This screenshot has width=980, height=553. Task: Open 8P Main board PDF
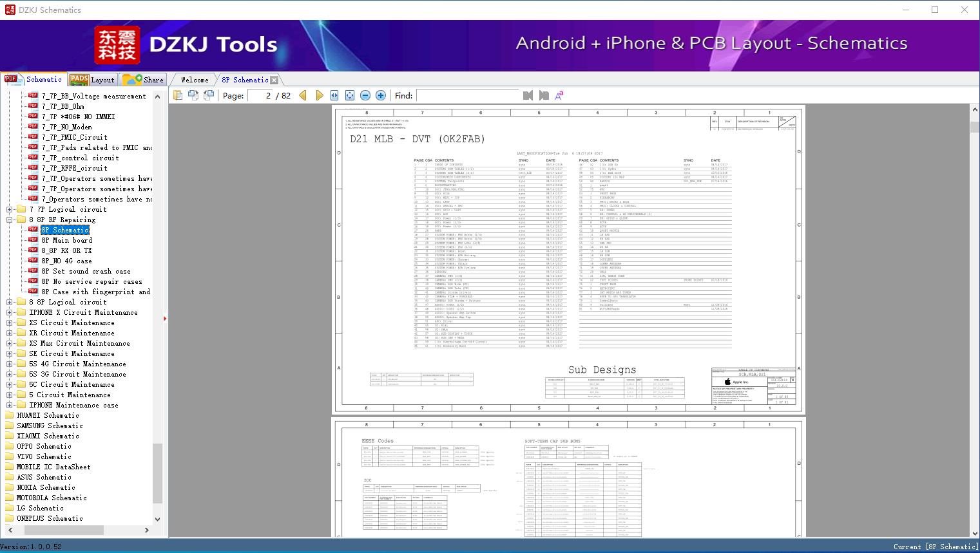pyautogui.click(x=67, y=240)
